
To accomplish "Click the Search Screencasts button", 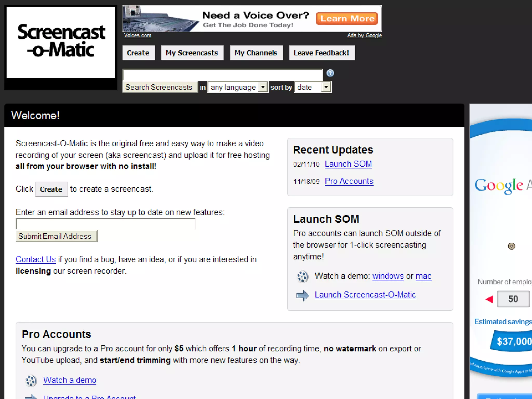I will 159,87.
